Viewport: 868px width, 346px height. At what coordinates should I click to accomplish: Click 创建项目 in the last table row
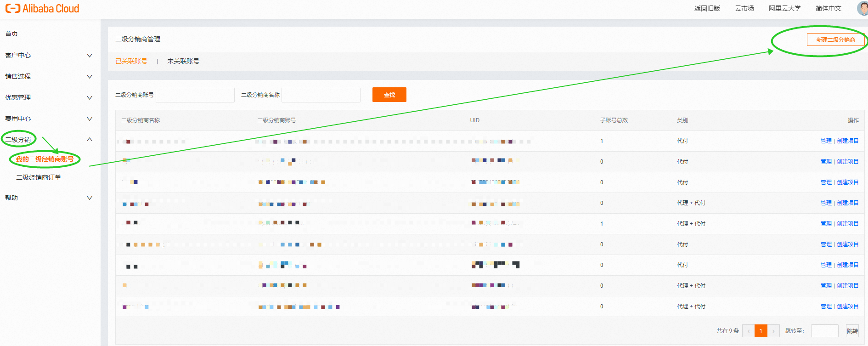click(848, 306)
